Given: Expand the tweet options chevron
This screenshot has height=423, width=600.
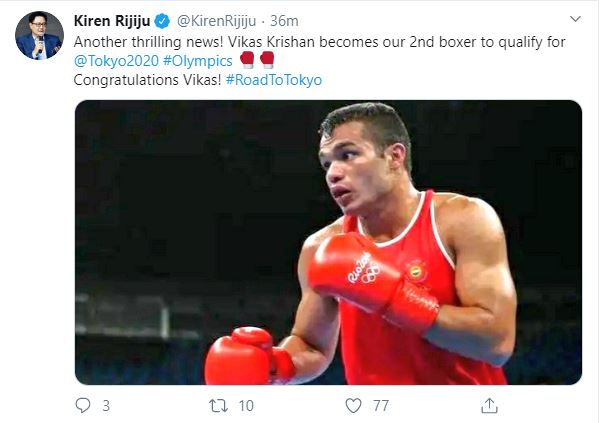Looking at the screenshot, I should 575,21.
